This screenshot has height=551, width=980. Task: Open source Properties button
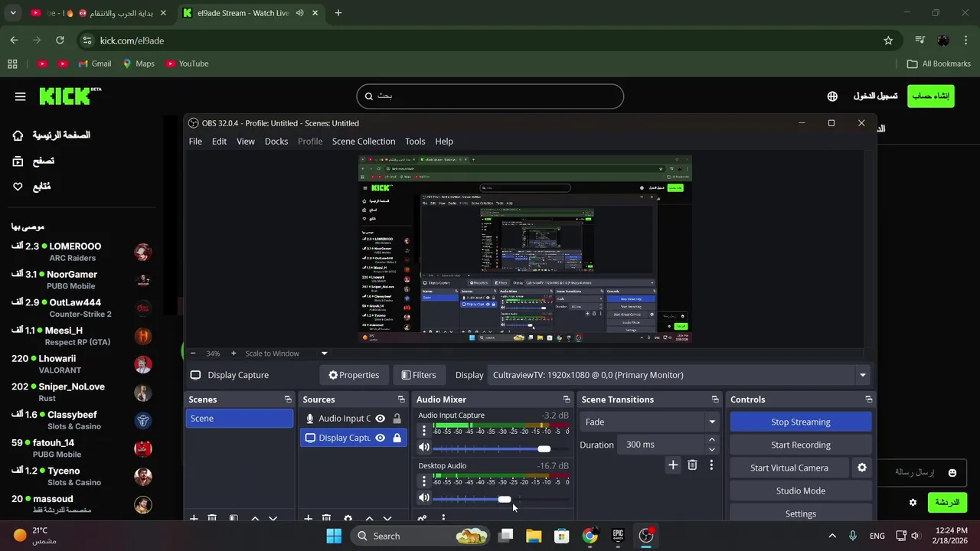click(x=354, y=375)
